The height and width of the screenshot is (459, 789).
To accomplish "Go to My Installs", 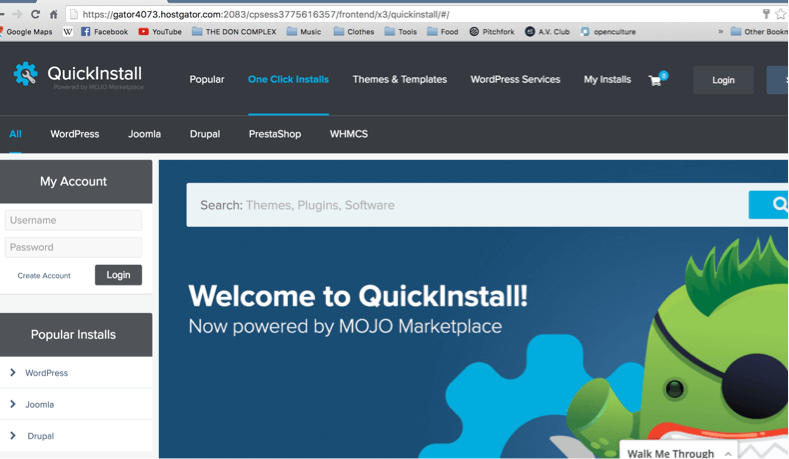I will coord(607,80).
